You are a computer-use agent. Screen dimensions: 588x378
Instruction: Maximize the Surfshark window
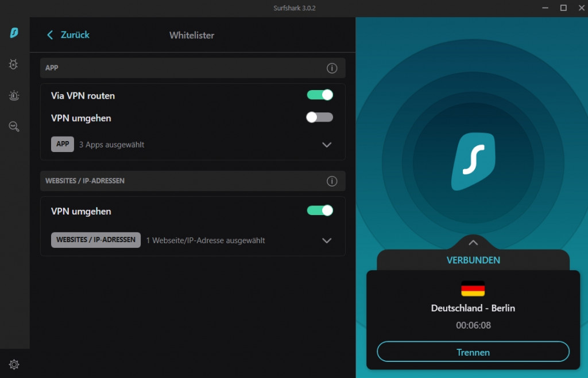point(563,8)
